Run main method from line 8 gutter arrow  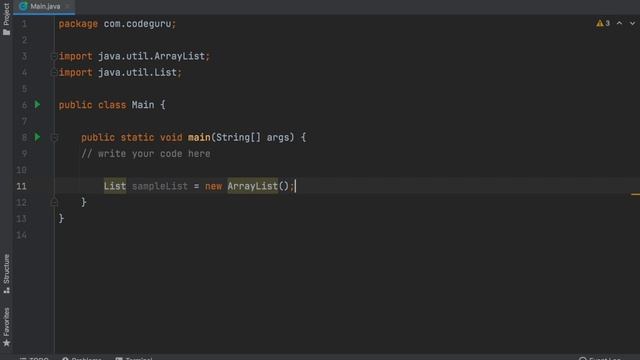[38, 137]
